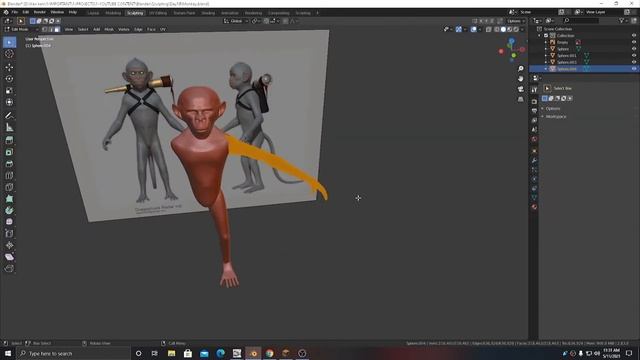Expand the Empty object in outliner
This screenshot has height=360, width=640.
click(x=546, y=42)
